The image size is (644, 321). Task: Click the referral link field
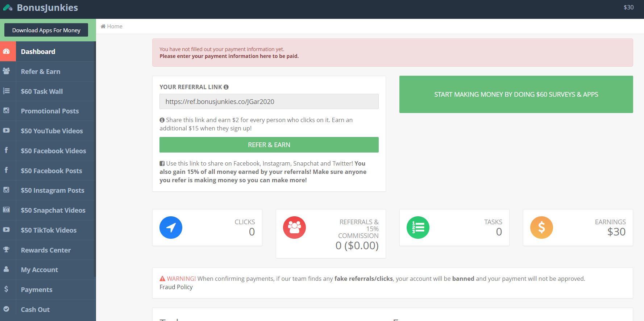pos(269,101)
